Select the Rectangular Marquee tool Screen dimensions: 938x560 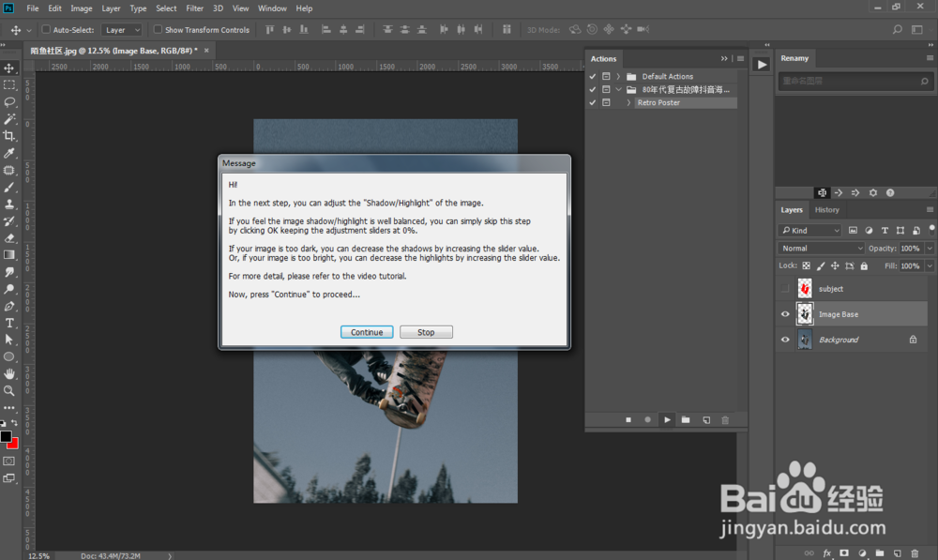click(9, 85)
